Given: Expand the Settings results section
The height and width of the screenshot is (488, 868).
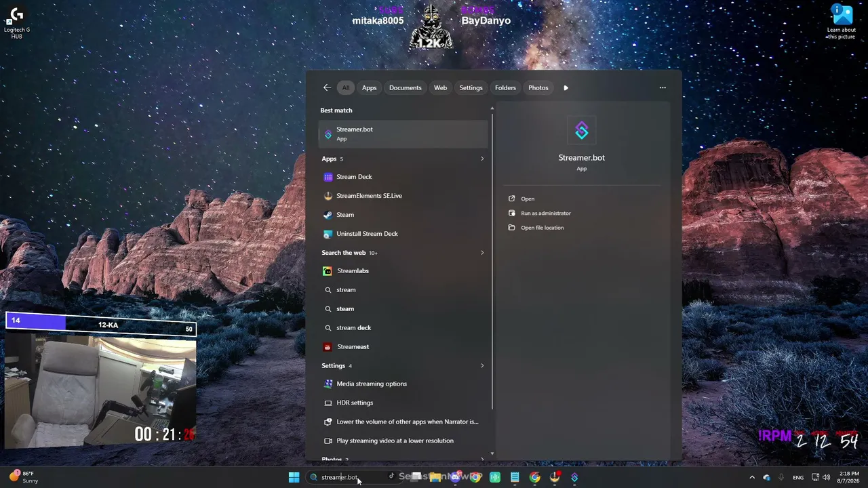Looking at the screenshot, I should (x=482, y=366).
